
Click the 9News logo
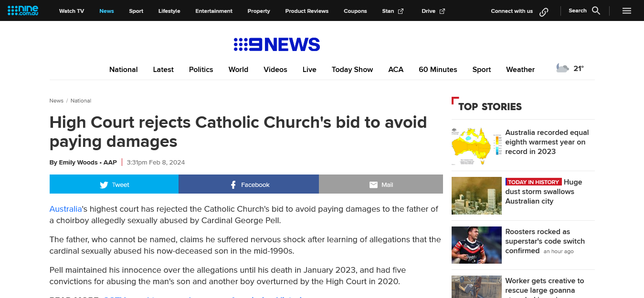click(x=276, y=45)
